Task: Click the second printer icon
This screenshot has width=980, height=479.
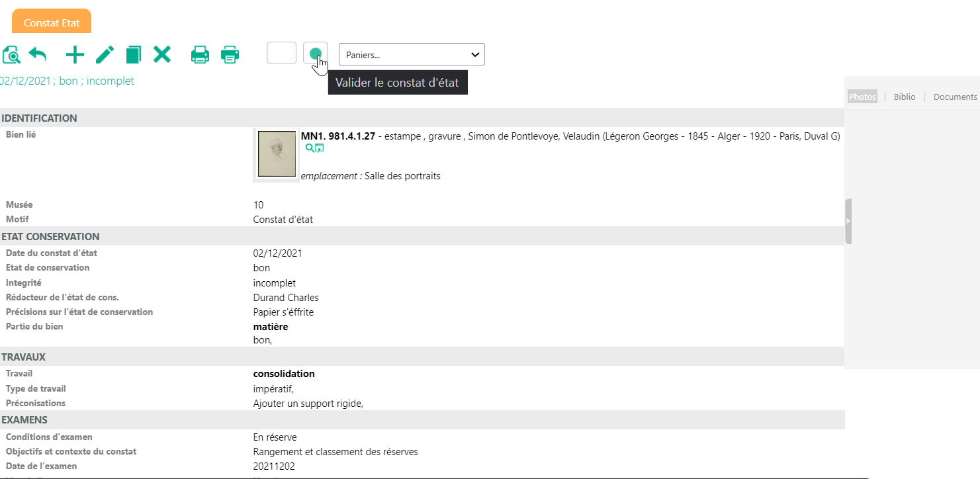Action: [x=230, y=54]
